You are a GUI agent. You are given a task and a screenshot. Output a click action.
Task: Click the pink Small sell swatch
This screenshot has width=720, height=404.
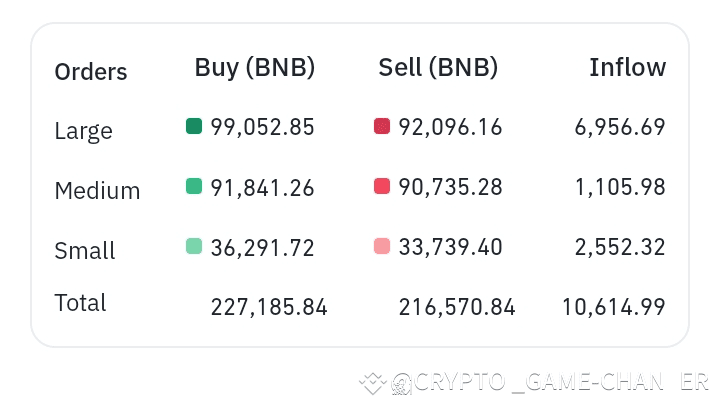pyautogui.click(x=381, y=246)
